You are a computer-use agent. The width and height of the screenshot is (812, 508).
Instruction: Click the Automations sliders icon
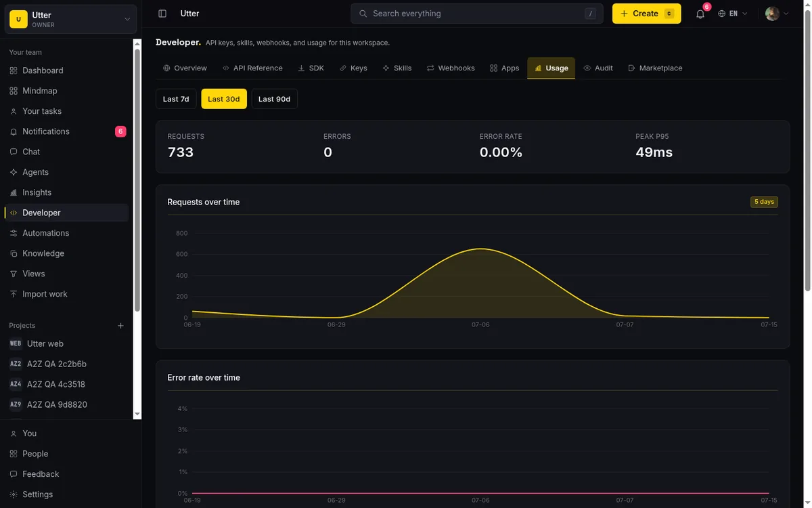tap(14, 233)
